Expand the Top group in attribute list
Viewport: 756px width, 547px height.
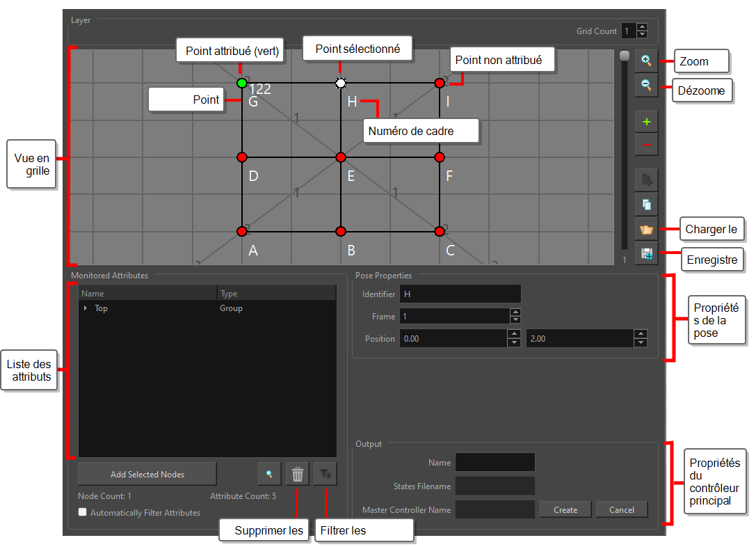coord(86,308)
